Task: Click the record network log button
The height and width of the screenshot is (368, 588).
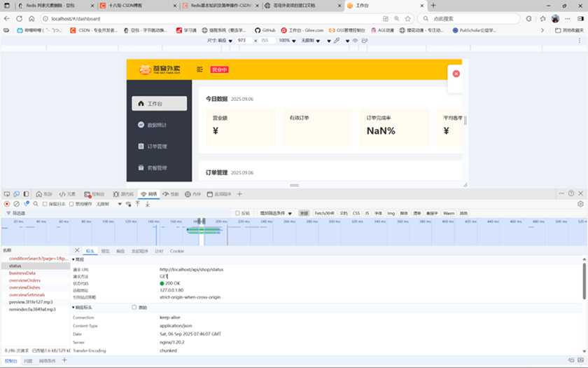Action: point(7,204)
